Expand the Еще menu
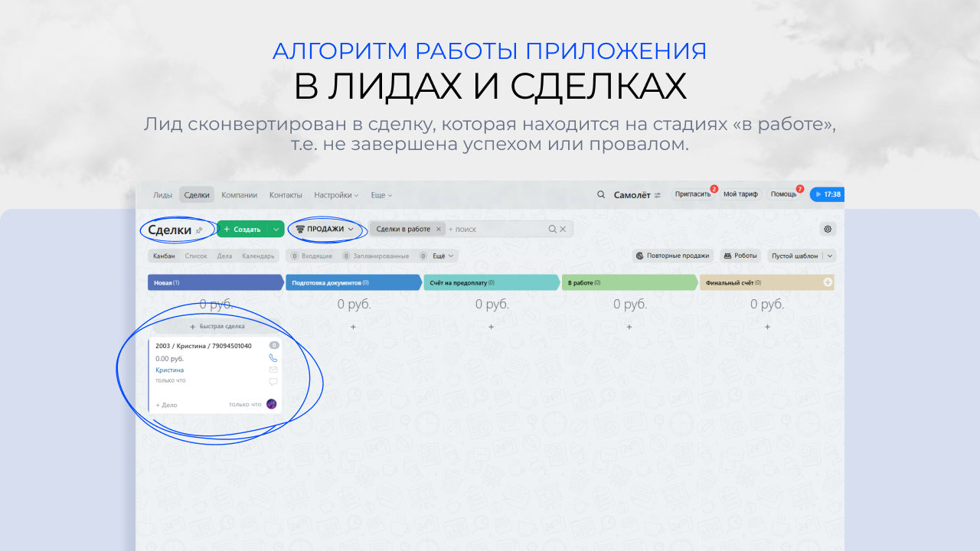 [x=381, y=195]
